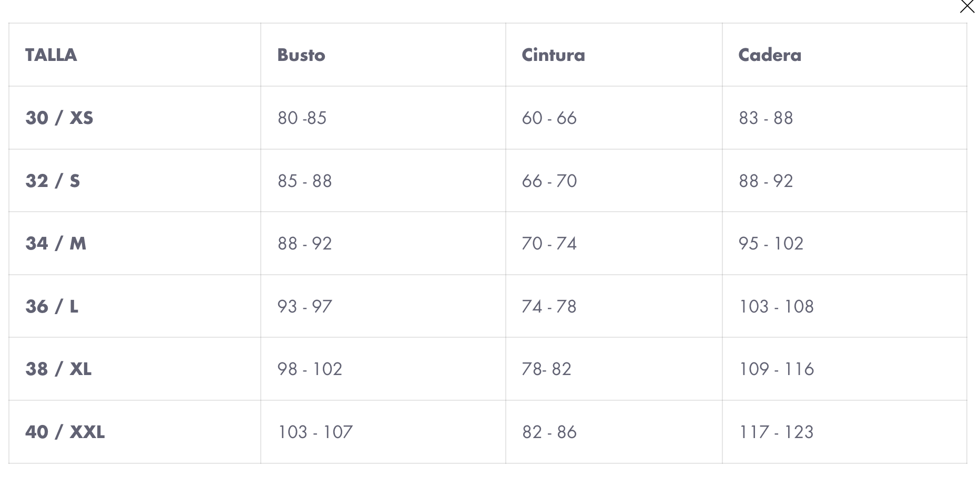This screenshot has height=478, width=980.
Task: Select the 30 / XS size row label
Action: point(59,118)
